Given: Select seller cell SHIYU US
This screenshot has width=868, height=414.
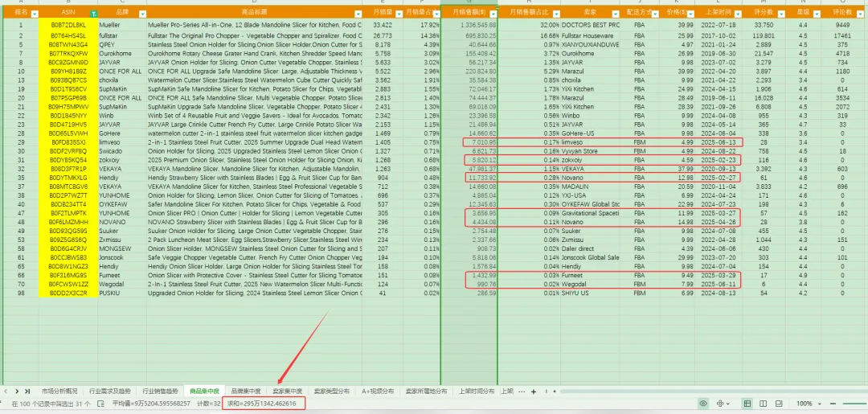Looking at the screenshot, I should (x=590, y=293).
